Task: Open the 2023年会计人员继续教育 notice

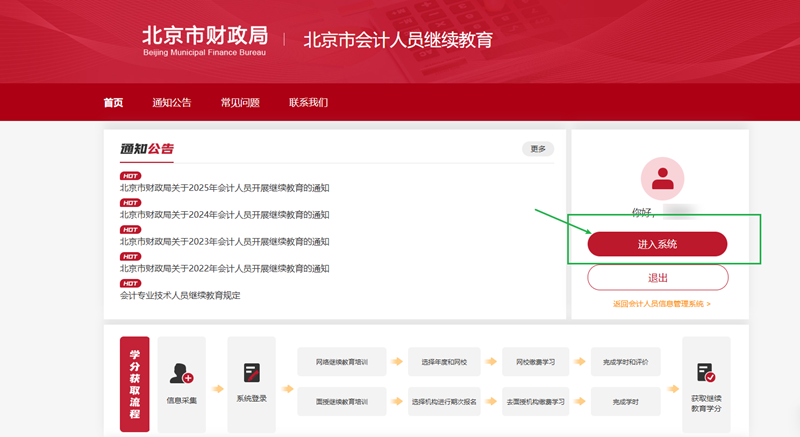Action: pyautogui.click(x=224, y=242)
